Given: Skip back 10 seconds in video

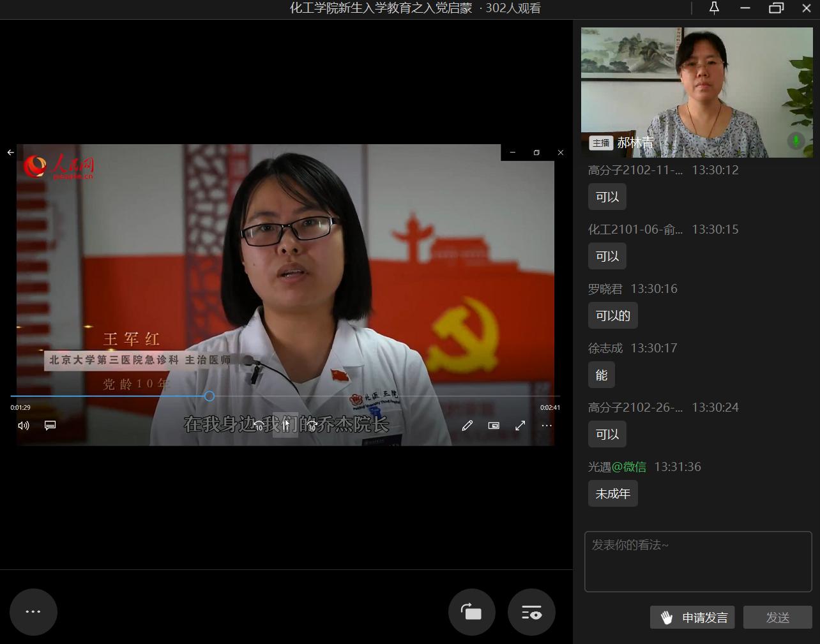Looking at the screenshot, I should point(259,426).
